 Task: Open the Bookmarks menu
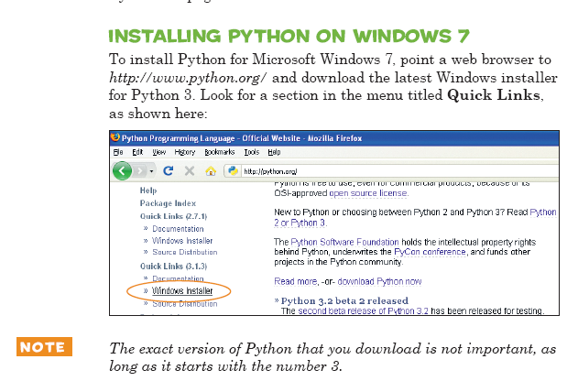(220, 152)
